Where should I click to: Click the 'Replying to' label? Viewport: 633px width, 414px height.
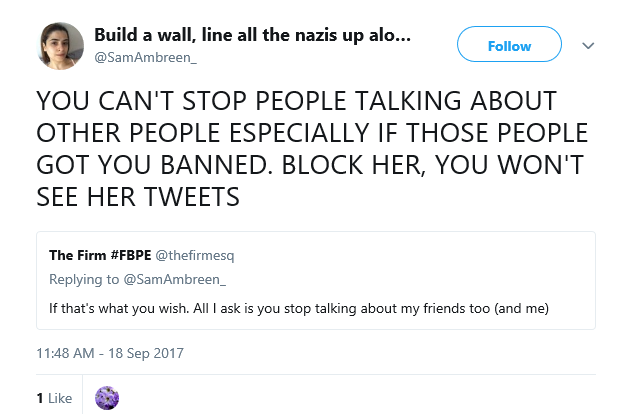84,279
